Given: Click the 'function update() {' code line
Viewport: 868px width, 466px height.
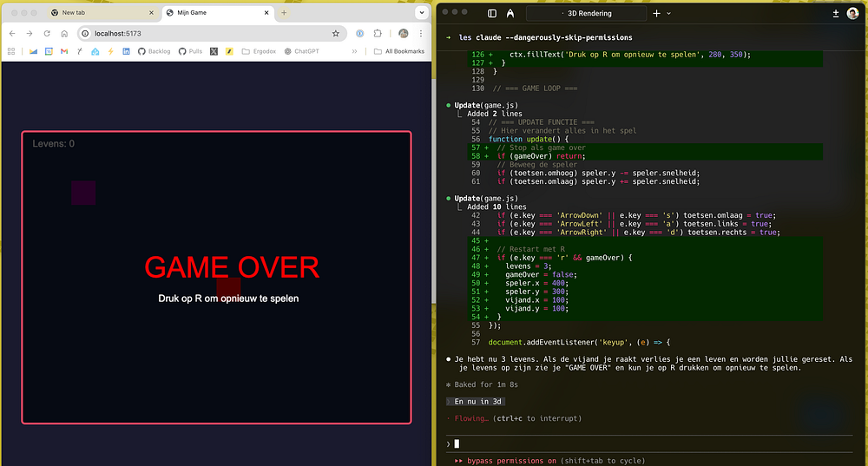Looking at the screenshot, I should click(x=528, y=140).
